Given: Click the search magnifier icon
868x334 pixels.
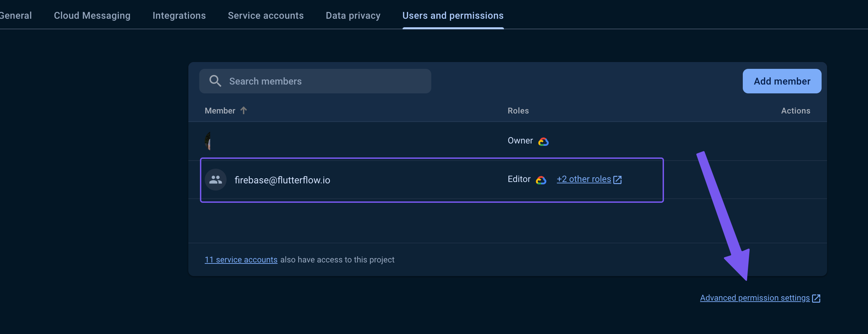Looking at the screenshot, I should coord(215,81).
